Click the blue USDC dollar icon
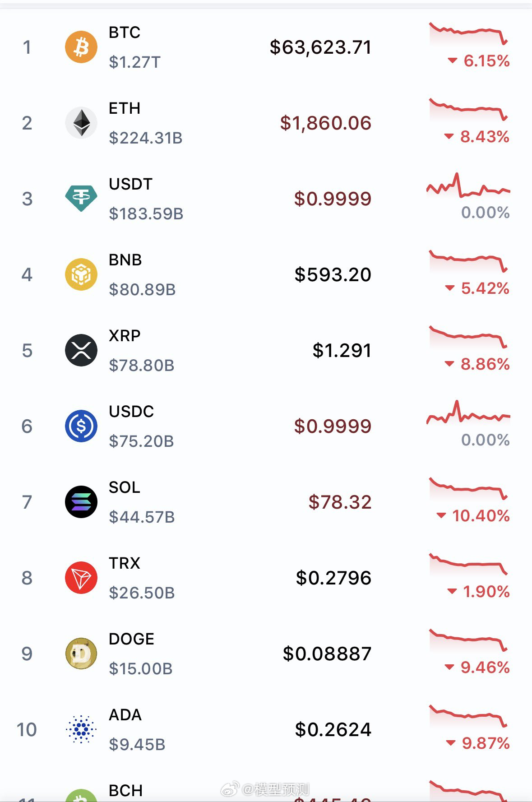 [81, 426]
